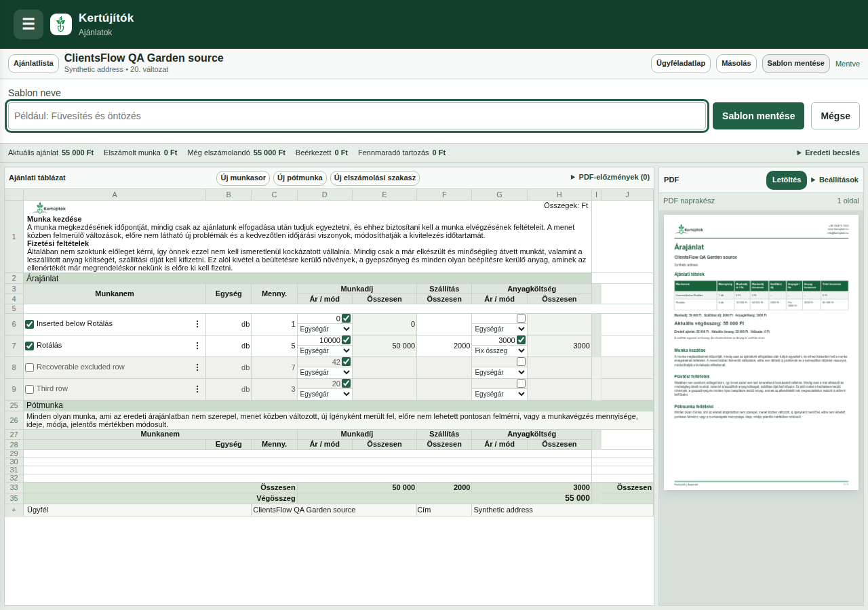Open the Ügyféladatlap
This screenshot has height=610, width=868.
pos(681,64)
